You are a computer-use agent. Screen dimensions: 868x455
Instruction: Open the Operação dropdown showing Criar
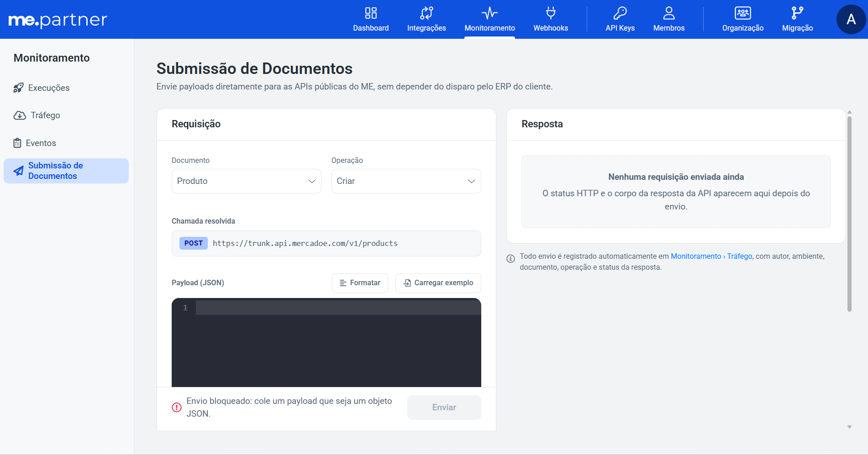click(x=406, y=181)
